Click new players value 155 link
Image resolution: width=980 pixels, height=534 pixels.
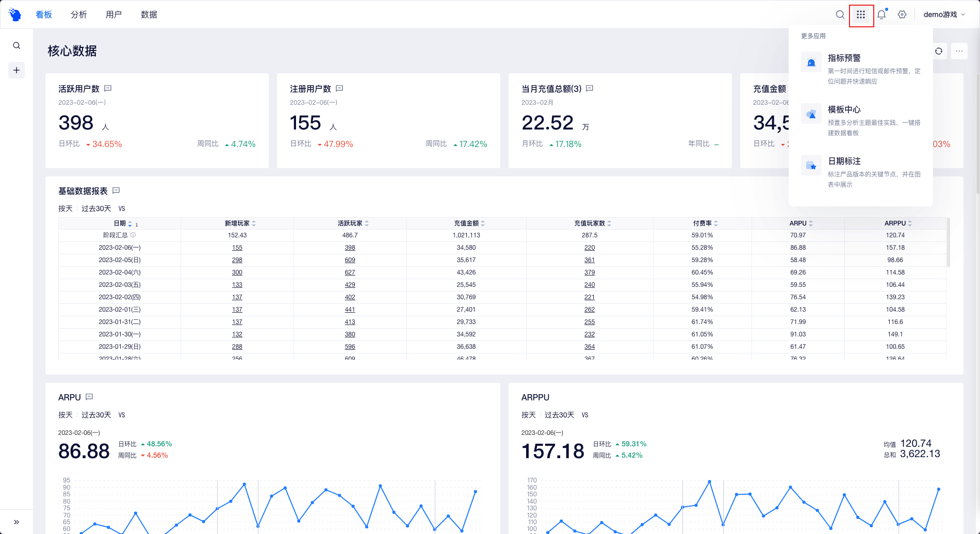[237, 248]
